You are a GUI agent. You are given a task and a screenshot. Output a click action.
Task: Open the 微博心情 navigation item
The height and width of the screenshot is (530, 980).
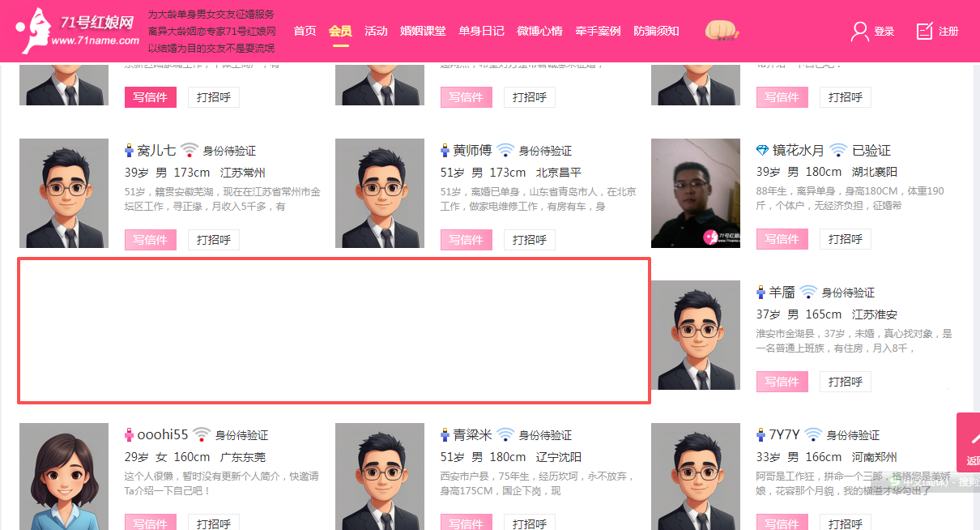539,31
